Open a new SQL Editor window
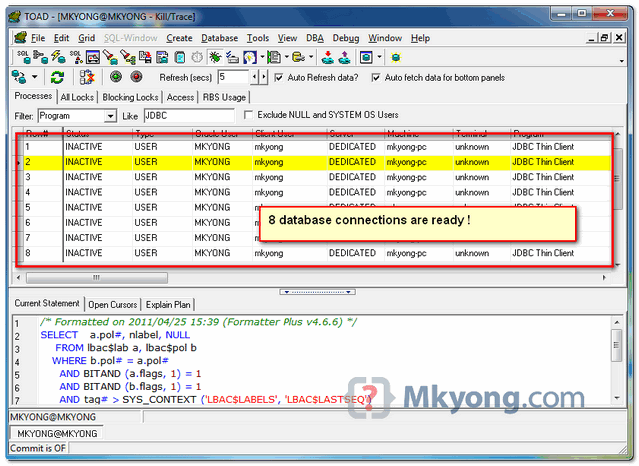639x466 pixels. (23, 57)
